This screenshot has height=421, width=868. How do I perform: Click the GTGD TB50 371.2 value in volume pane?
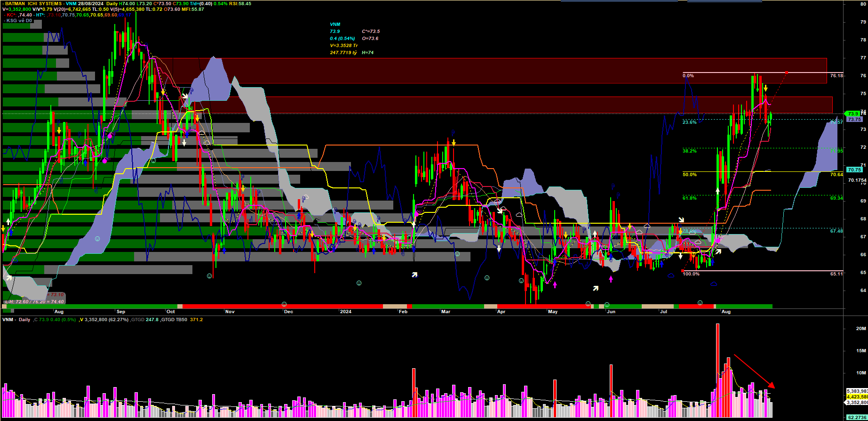pos(182,320)
